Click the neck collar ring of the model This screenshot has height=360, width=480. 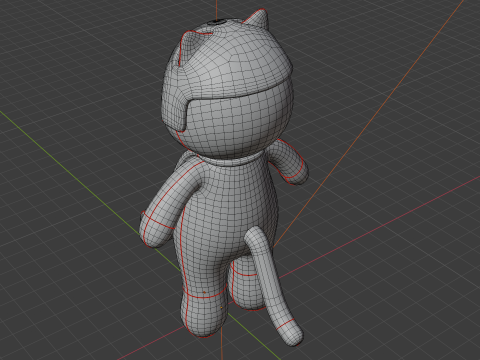point(230,162)
